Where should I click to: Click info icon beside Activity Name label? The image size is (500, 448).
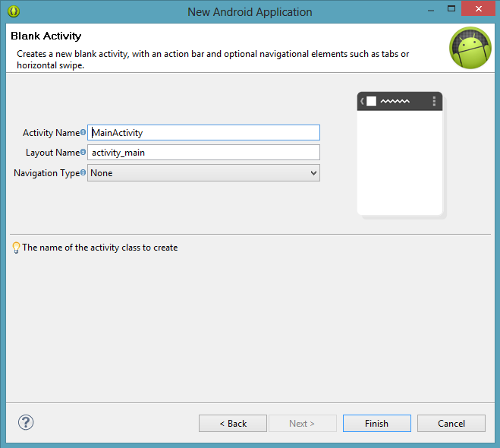pyautogui.click(x=83, y=132)
